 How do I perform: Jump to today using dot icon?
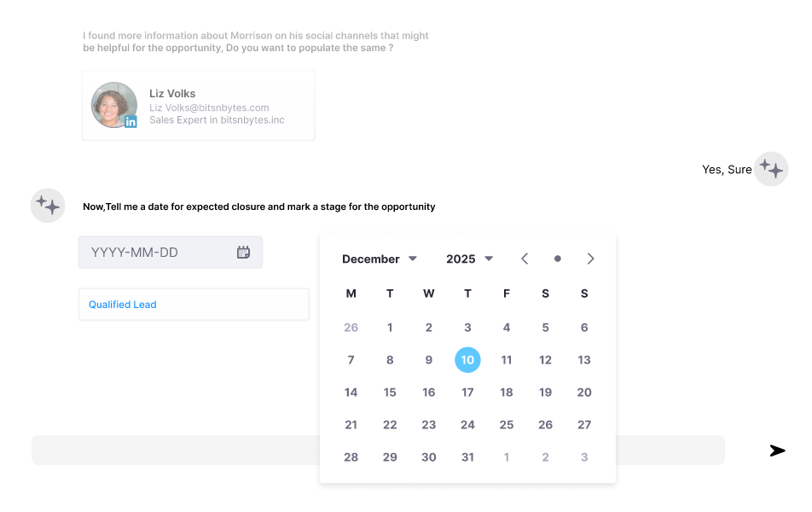click(557, 259)
